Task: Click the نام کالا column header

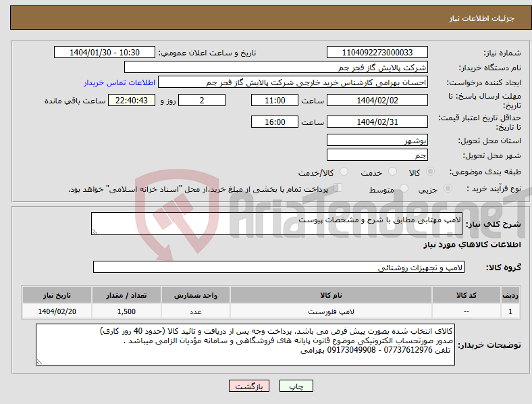Action: 331,295
